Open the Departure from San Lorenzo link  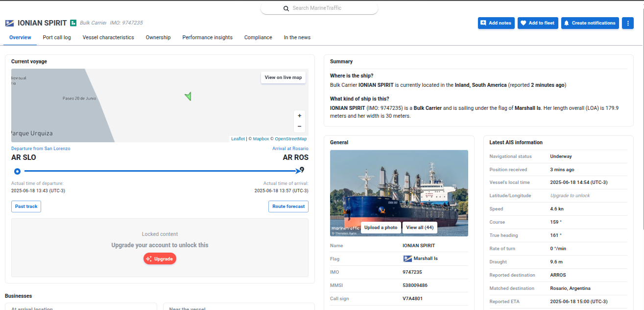coord(41,149)
